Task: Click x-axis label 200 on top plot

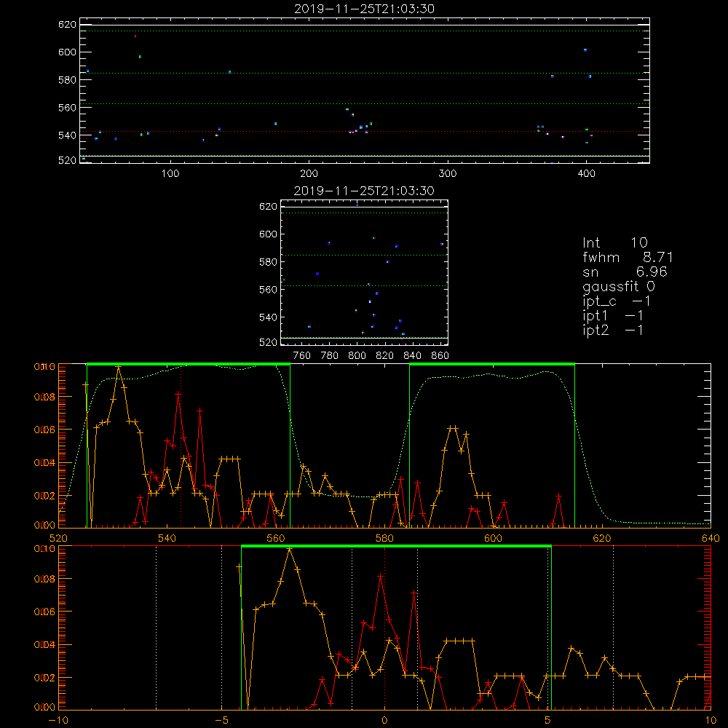Action: 309,173
